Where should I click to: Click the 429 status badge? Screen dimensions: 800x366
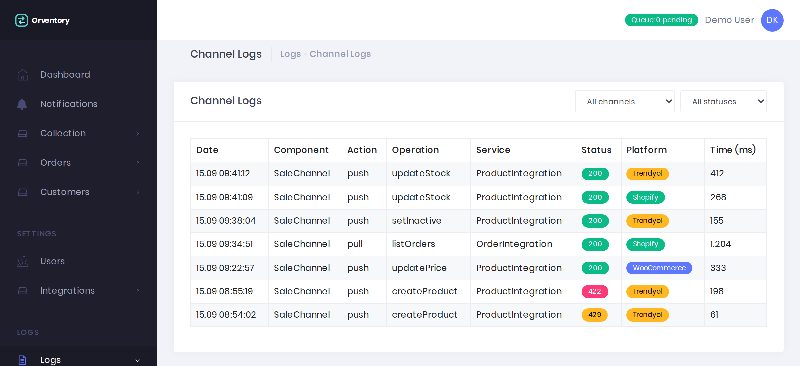coord(595,315)
